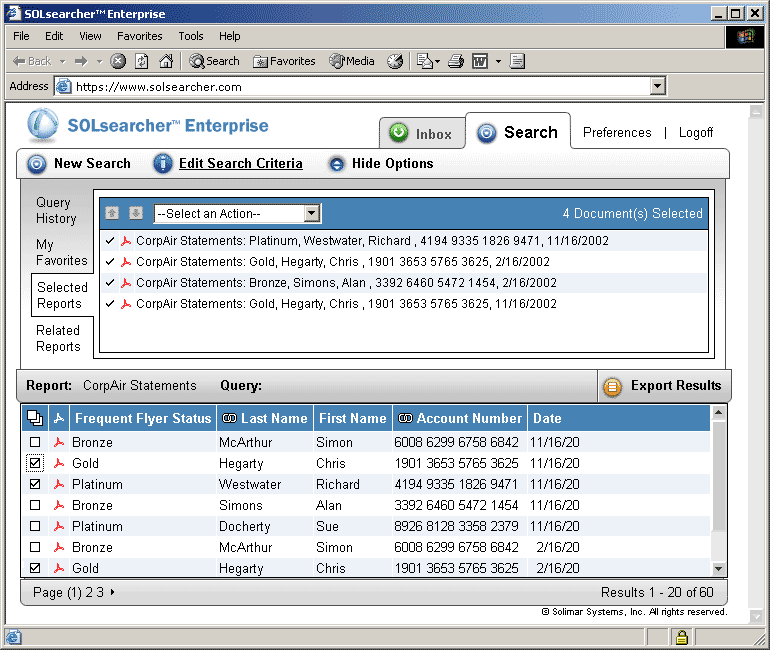This screenshot has height=650, width=770.
Task: Open the Tools menu
Action: tap(191, 36)
